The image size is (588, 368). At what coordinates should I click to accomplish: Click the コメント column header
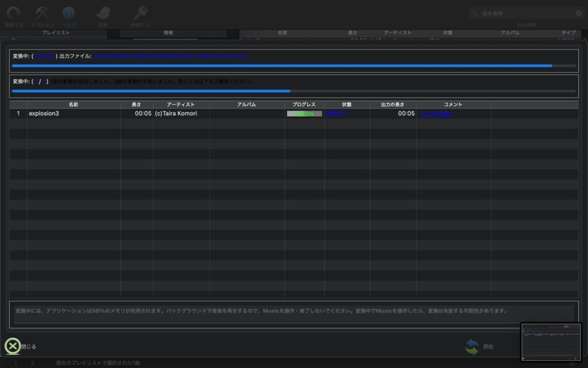(x=454, y=105)
